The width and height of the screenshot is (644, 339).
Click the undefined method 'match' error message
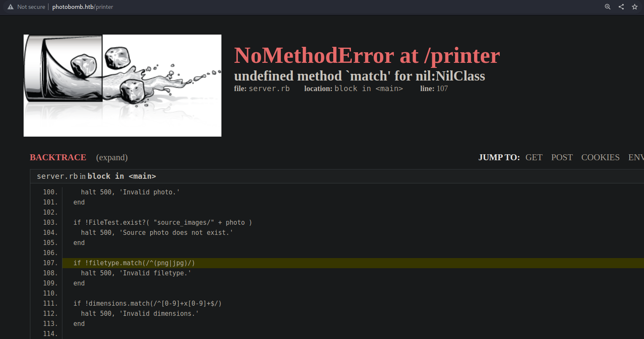359,76
